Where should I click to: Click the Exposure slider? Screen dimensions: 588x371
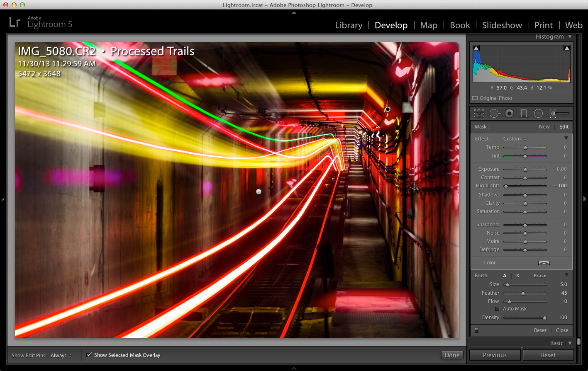(525, 169)
